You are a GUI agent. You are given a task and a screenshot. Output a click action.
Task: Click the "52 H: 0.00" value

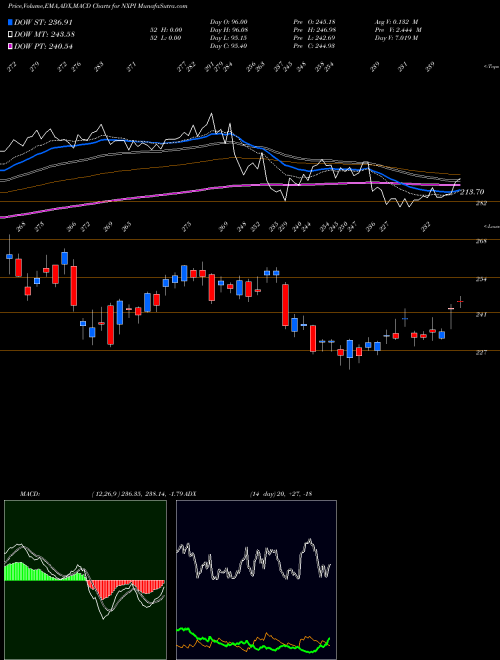tap(168, 30)
